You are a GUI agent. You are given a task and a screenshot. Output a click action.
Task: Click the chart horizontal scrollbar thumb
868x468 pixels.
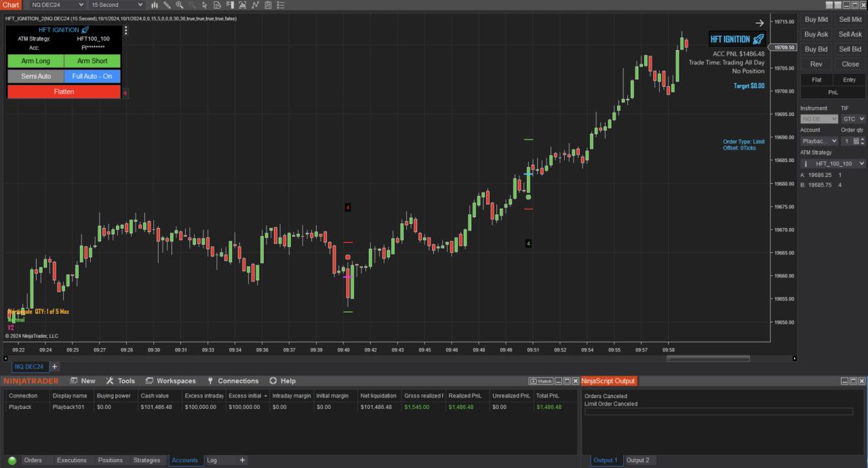click(708, 358)
